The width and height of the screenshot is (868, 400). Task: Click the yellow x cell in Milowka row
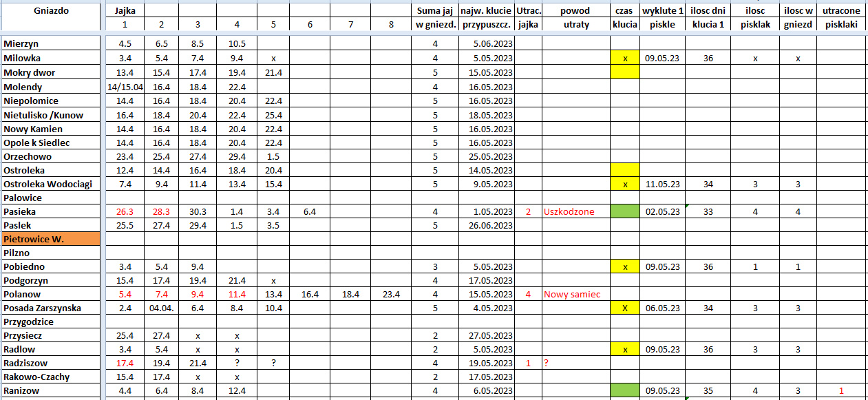625,59
